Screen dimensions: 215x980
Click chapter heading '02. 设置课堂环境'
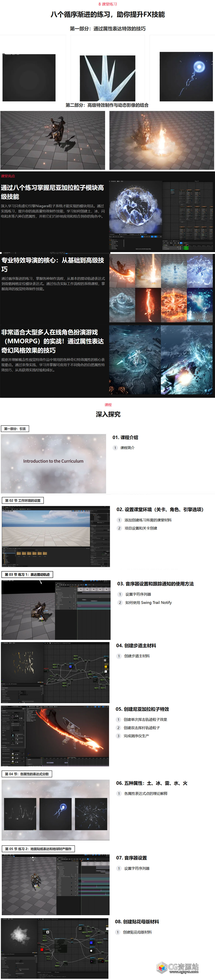160,509
